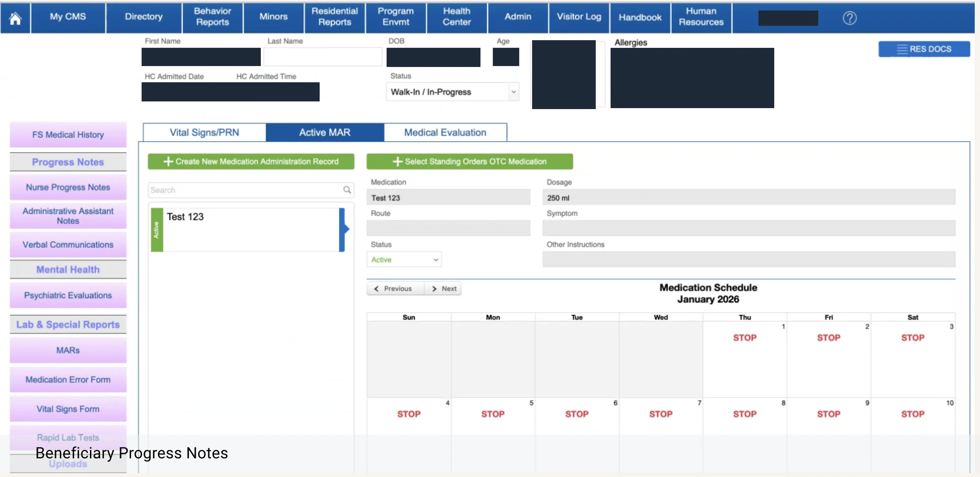
Task: Go to Next month
Action: (x=444, y=288)
